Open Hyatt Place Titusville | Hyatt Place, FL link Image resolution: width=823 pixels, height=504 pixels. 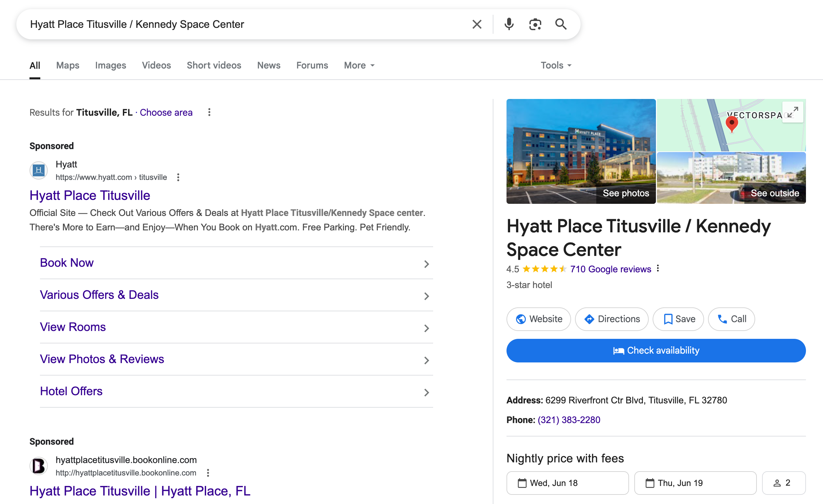click(x=140, y=490)
